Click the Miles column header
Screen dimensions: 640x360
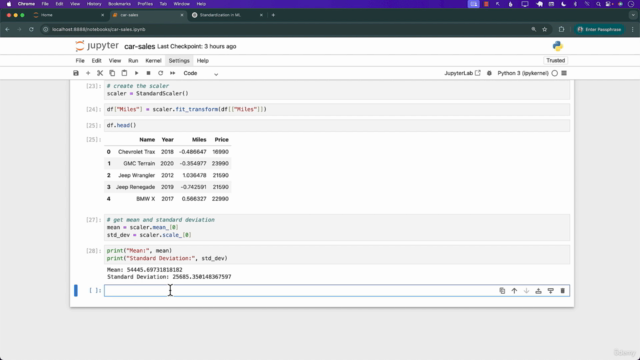tap(199, 140)
